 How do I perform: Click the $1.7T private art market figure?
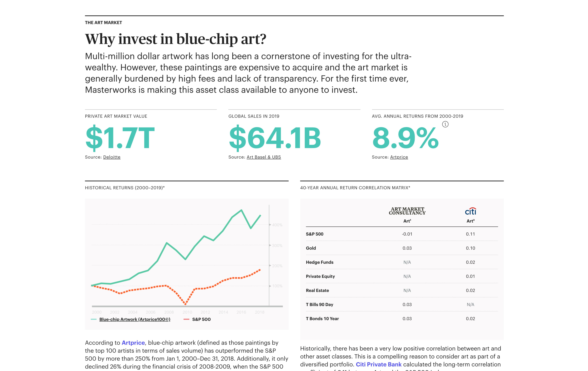120,138
